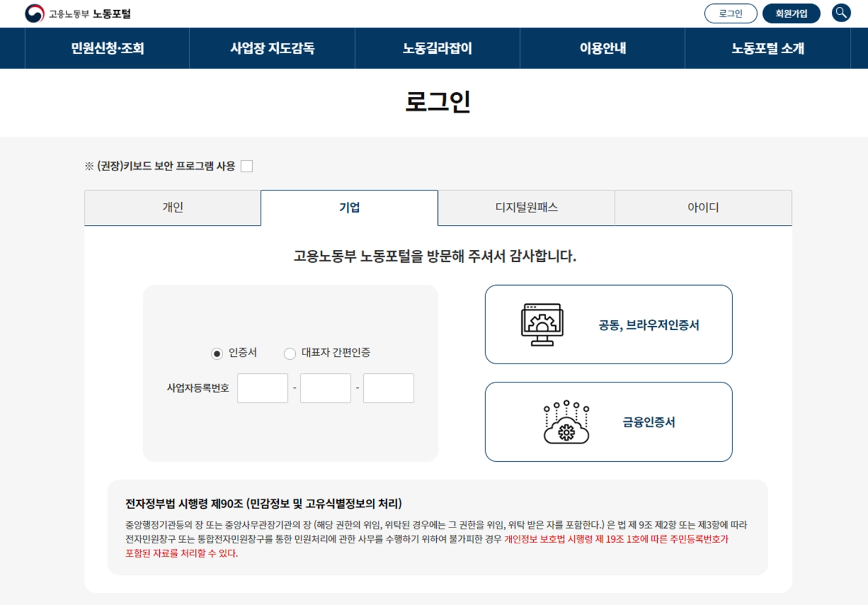Switch to the 디지털원패스 tab
868x605 pixels.
pos(526,207)
